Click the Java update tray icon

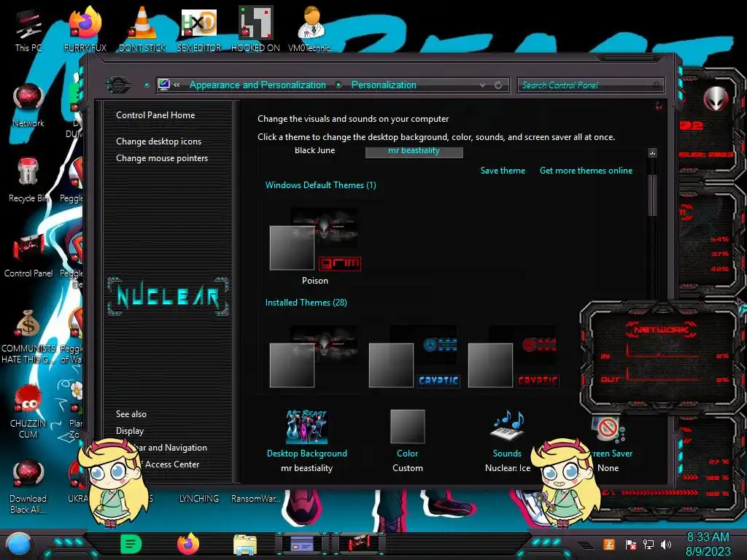click(609, 544)
